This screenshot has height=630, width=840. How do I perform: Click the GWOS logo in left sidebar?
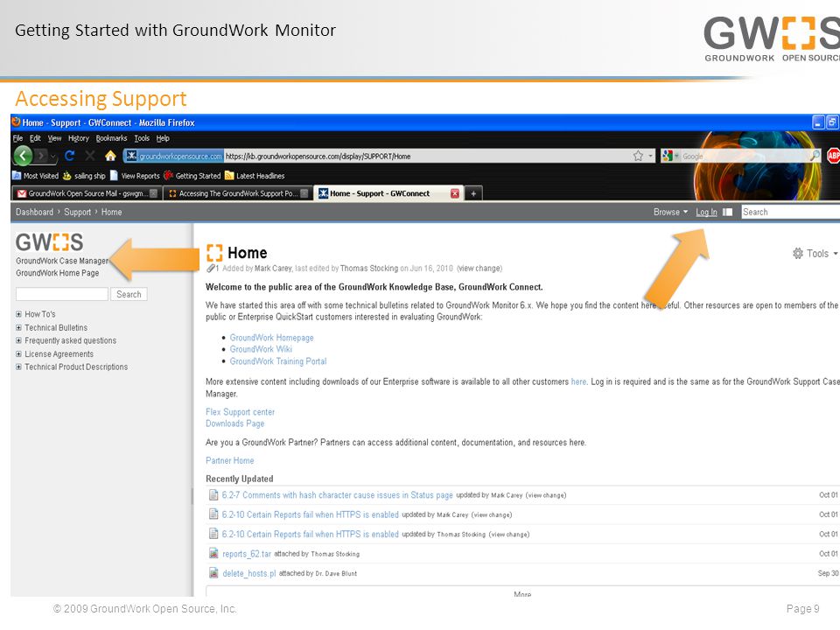49,242
